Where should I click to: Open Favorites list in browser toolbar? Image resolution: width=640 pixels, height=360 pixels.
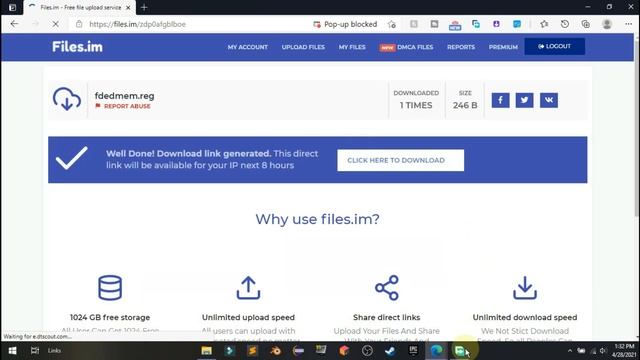[x=544, y=24]
